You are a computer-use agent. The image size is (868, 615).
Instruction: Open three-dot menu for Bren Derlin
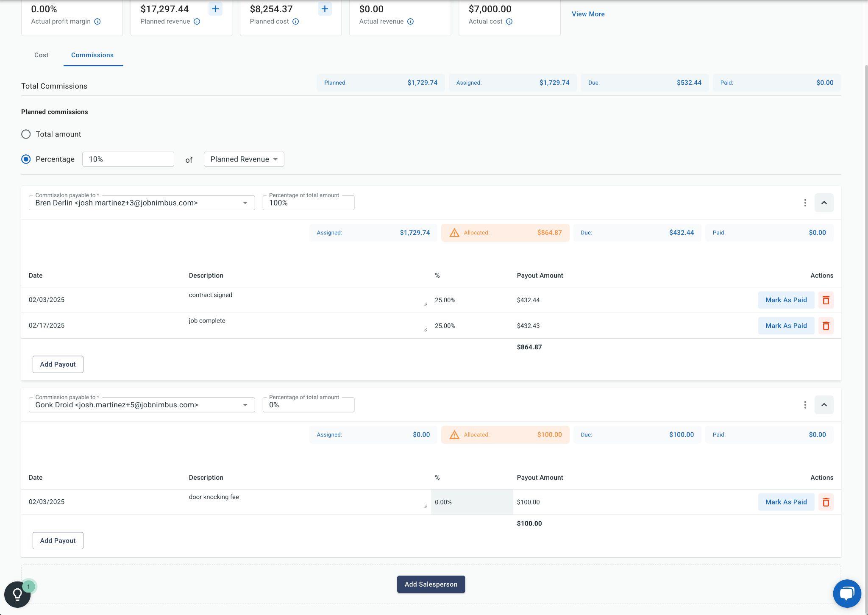805,203
